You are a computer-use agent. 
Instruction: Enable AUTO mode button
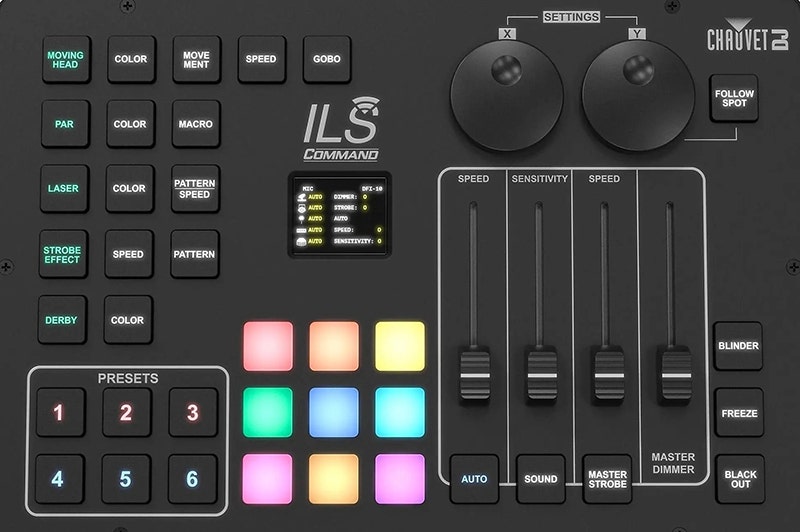pos(474,479)
